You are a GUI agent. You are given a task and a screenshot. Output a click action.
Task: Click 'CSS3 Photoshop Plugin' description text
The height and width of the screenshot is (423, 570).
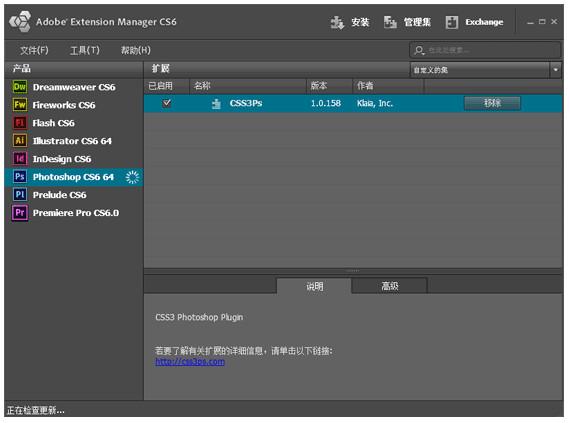click(199, 317)
